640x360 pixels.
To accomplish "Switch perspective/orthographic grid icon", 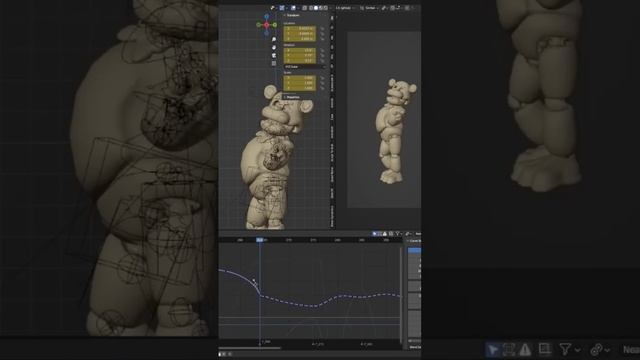I will pyautogui.click(x=274, y=63).
